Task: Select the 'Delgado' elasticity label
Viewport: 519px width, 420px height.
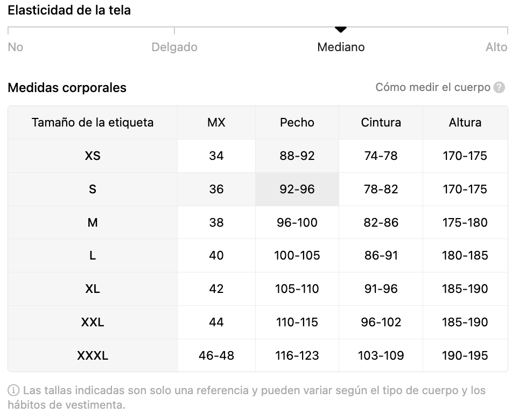Action: pos(174,47)
